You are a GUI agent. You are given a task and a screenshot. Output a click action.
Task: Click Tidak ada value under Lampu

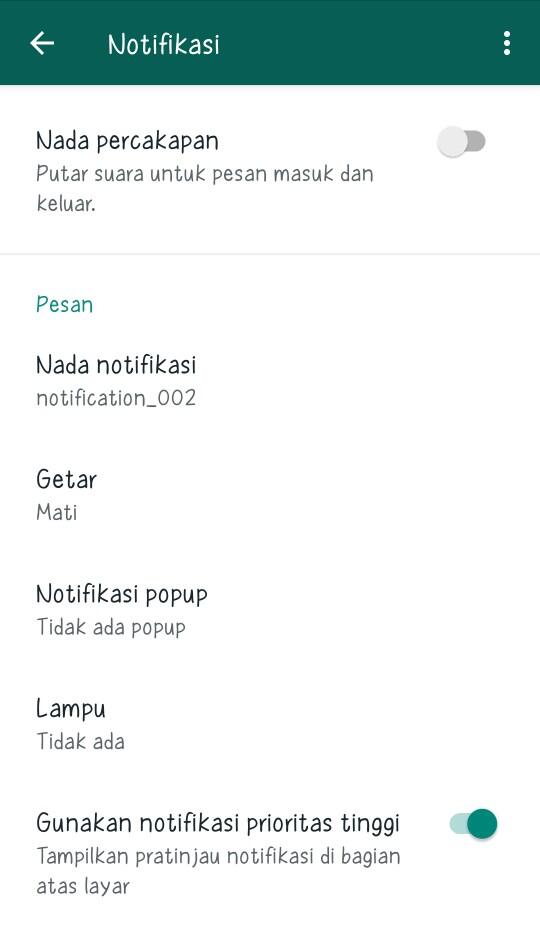[x=80, y=741]
